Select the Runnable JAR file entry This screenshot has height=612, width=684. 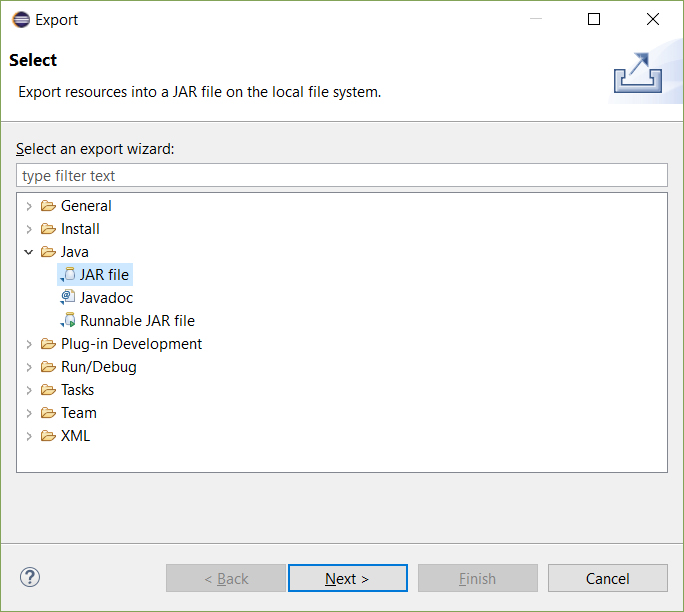tap(137, 321)
